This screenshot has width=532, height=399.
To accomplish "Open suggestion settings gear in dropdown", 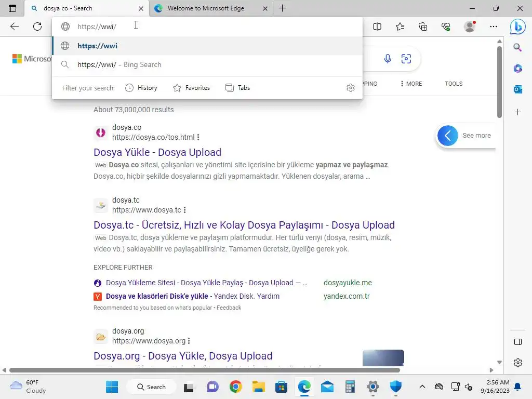I will point(351,88).
